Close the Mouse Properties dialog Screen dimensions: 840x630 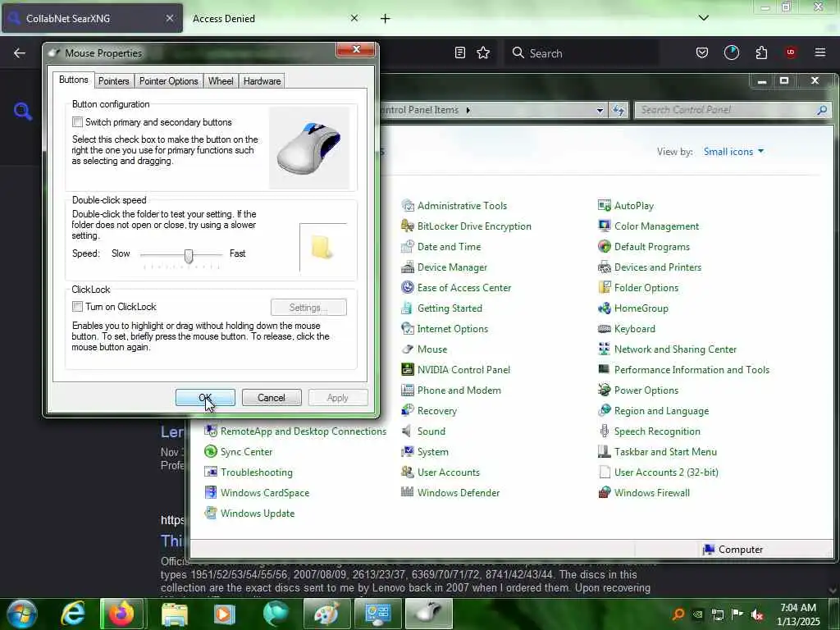click(x=356, y=49)
